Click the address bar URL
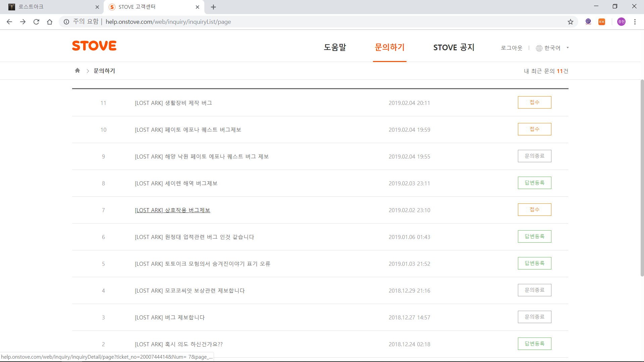The height and width of the screenshot is (362, 644). tap(168, 22)
